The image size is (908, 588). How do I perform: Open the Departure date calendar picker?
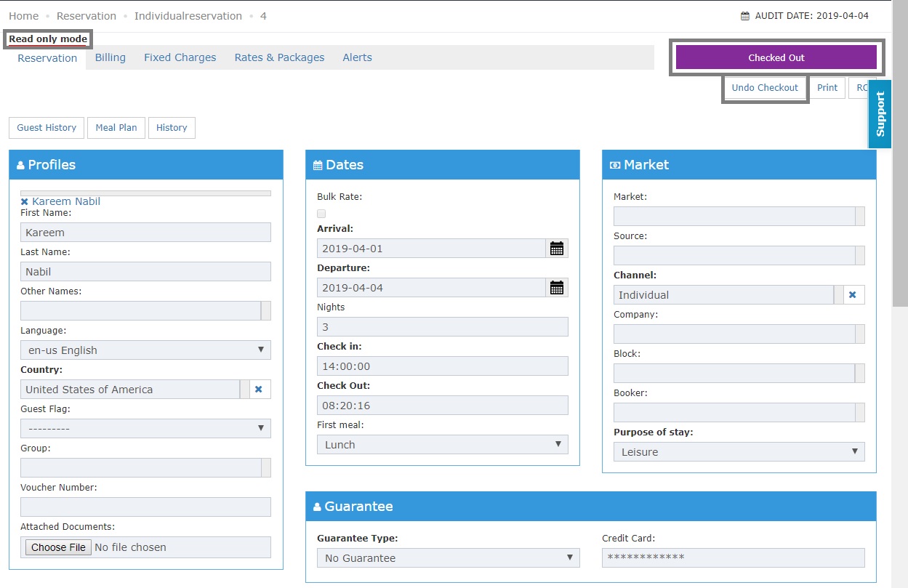tap(557, 288)
